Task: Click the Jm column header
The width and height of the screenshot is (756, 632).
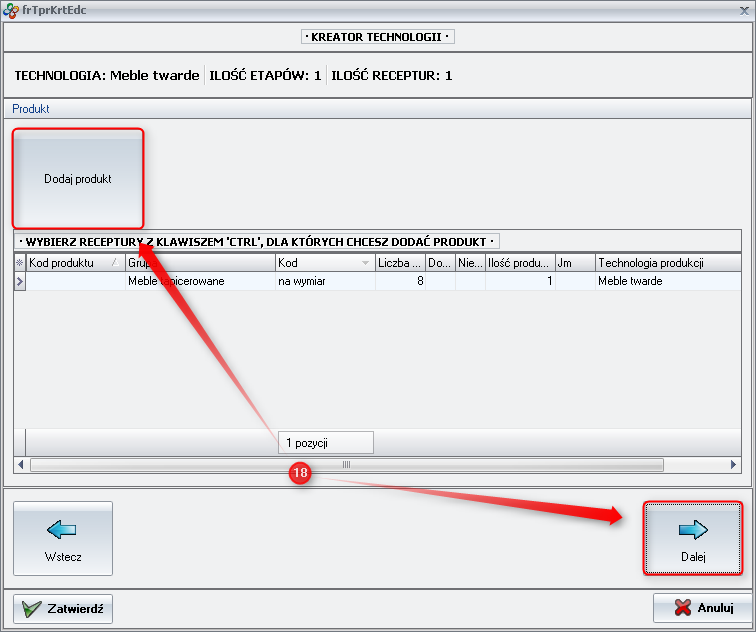Action: (x=575, y=263)
